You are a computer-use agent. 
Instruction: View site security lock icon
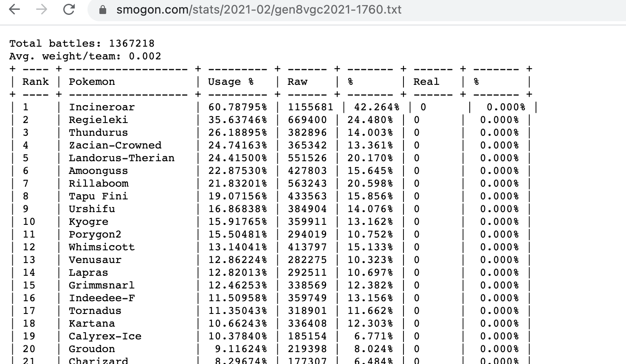point(102,9)
